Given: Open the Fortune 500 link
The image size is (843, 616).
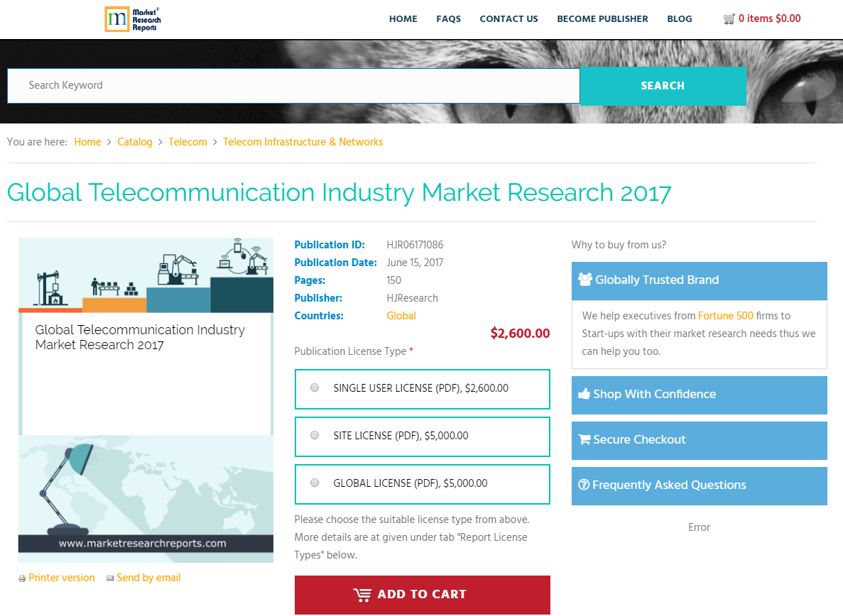Looking at the screenshot, I should coord(726,316).
